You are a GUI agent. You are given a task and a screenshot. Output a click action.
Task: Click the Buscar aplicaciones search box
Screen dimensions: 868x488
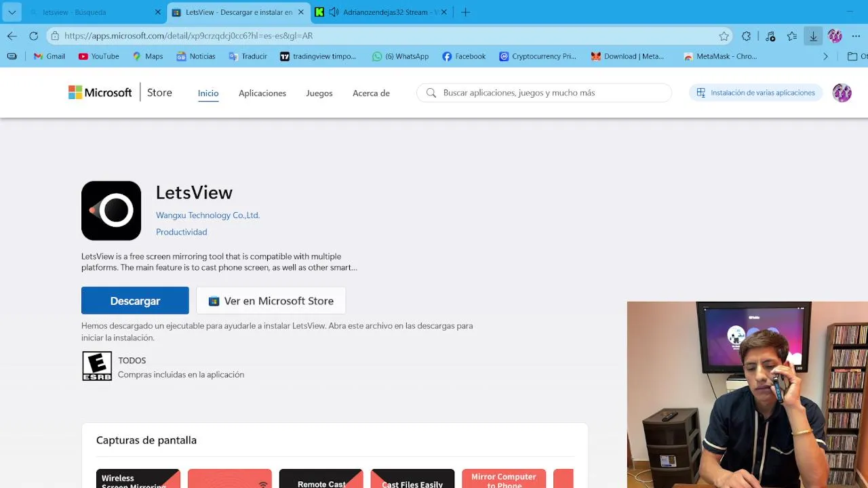(x=544, y=93)
